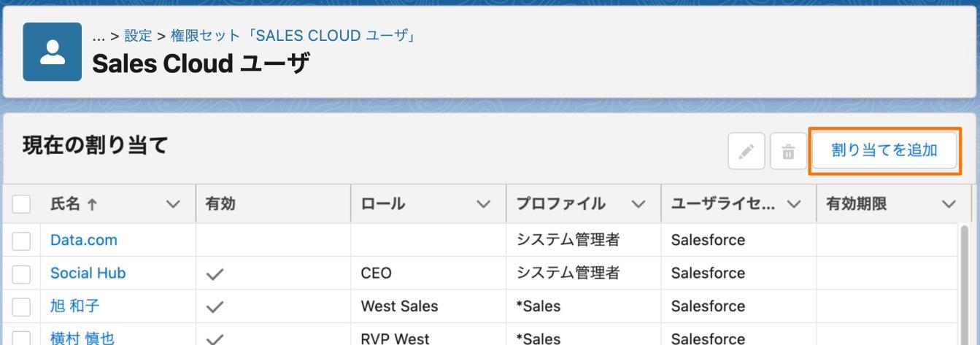Open the ロール column dropdown chevron
Viewport: 980px width, 345px height.
click(x=484, y=205)
